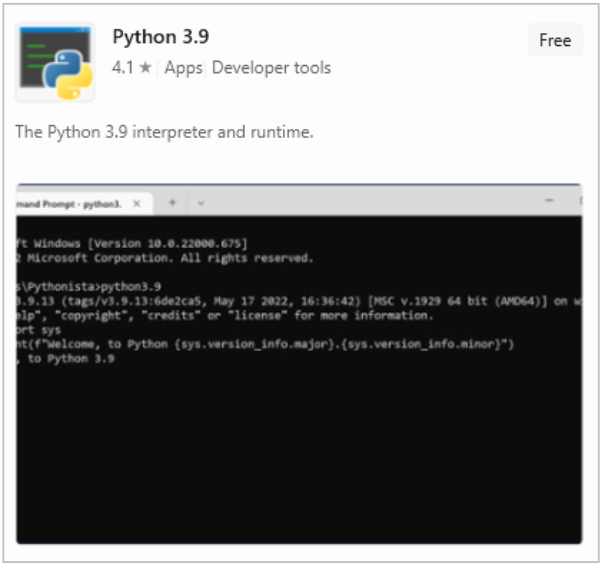Select the Command Prompt - python3 tab
Image resolution: width=600 pixels, height=564 pixels.
coord(70,203)
